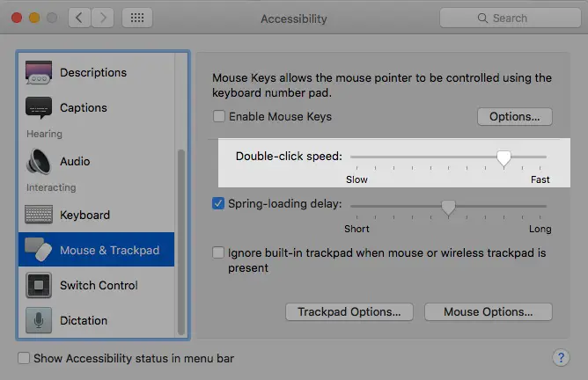Screen dimensions: 588x380
Task: Open help with the question mark
Action: (561, 358)
